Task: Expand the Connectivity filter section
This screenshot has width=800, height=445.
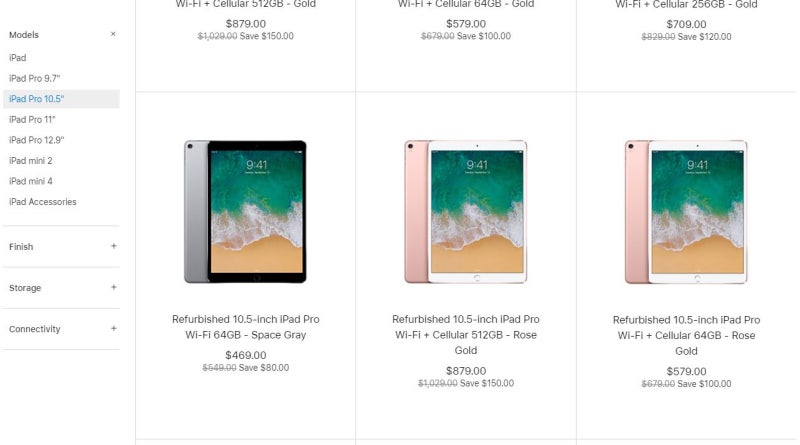Action: pos(113,329)
